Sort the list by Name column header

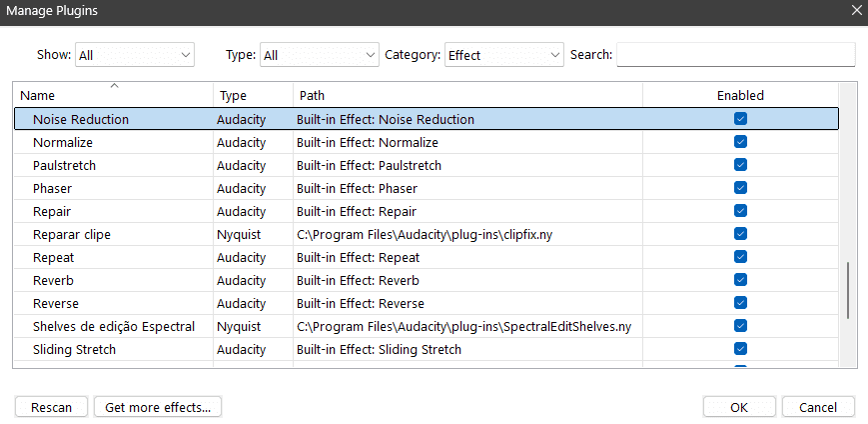[x=114, y=95]
